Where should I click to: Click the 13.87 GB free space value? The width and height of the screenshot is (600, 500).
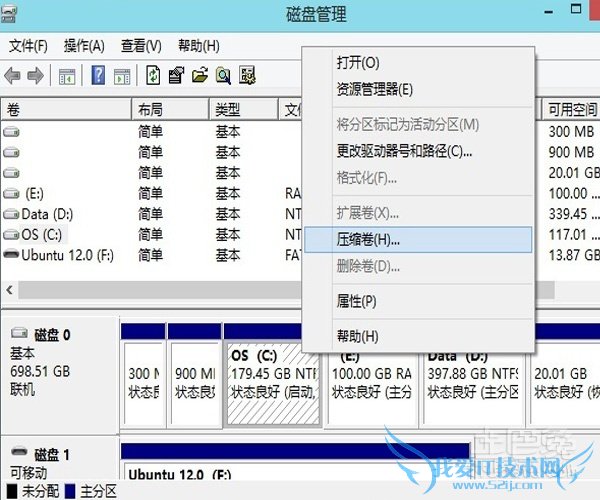[x=574, y=255]
